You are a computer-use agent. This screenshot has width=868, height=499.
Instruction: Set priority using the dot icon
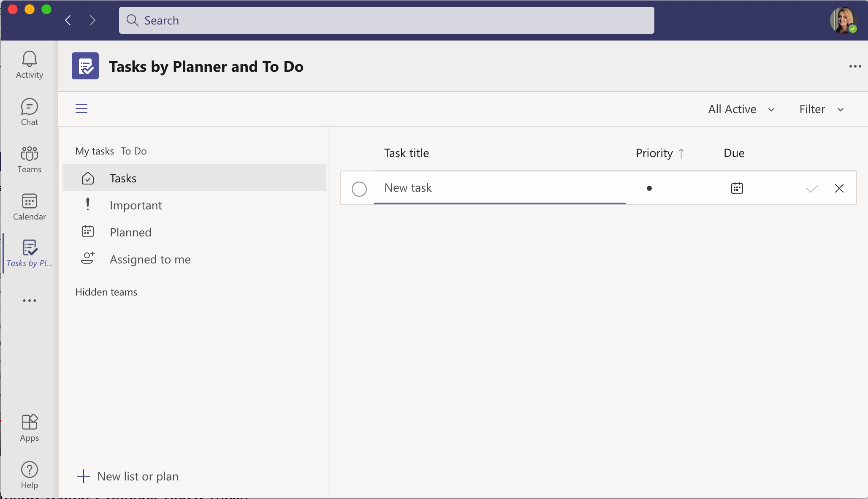[649, 188]
